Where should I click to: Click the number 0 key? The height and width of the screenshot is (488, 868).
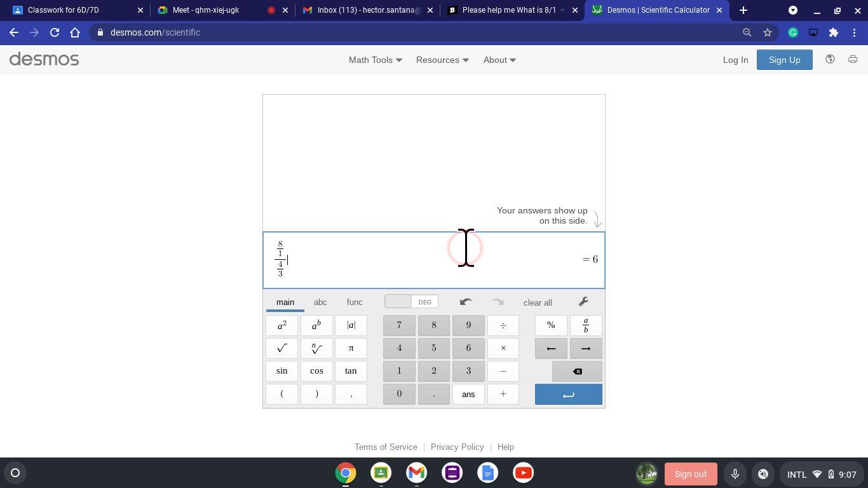click(399, 394)
